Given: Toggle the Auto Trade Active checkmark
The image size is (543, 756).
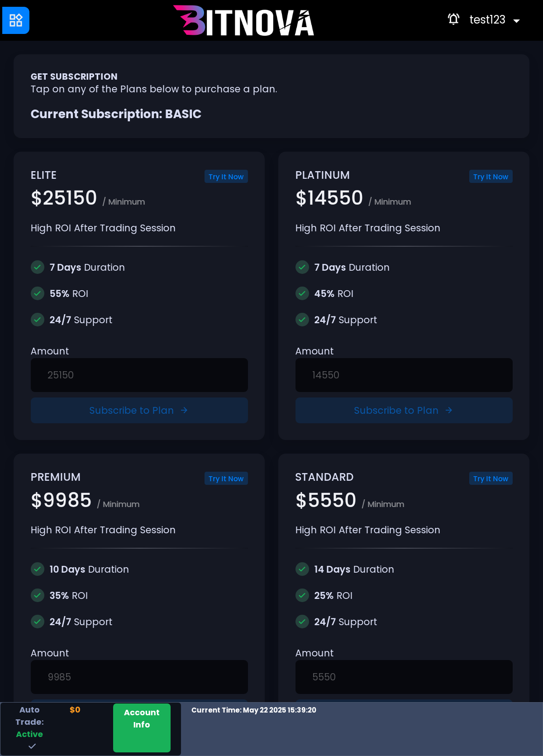Looking at the screenshot, I should point(32,746).
